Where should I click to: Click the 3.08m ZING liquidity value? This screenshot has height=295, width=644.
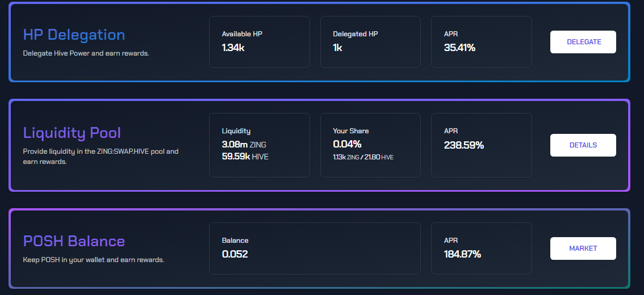coord(244,145)
